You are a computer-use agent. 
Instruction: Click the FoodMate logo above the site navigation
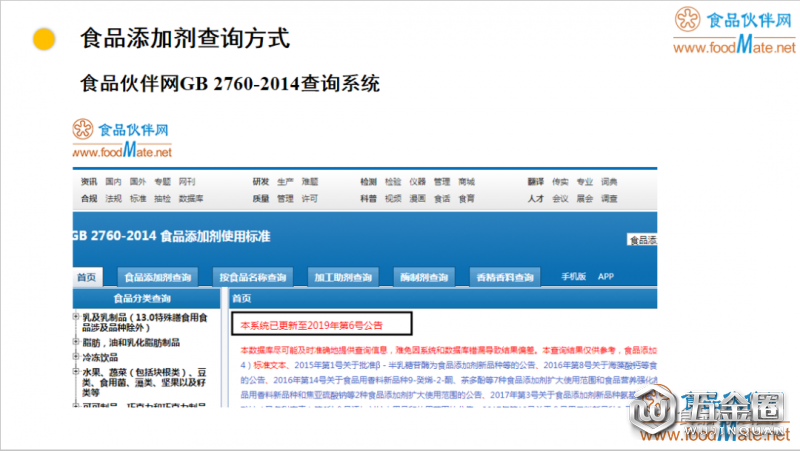click(x=122, y=138)
